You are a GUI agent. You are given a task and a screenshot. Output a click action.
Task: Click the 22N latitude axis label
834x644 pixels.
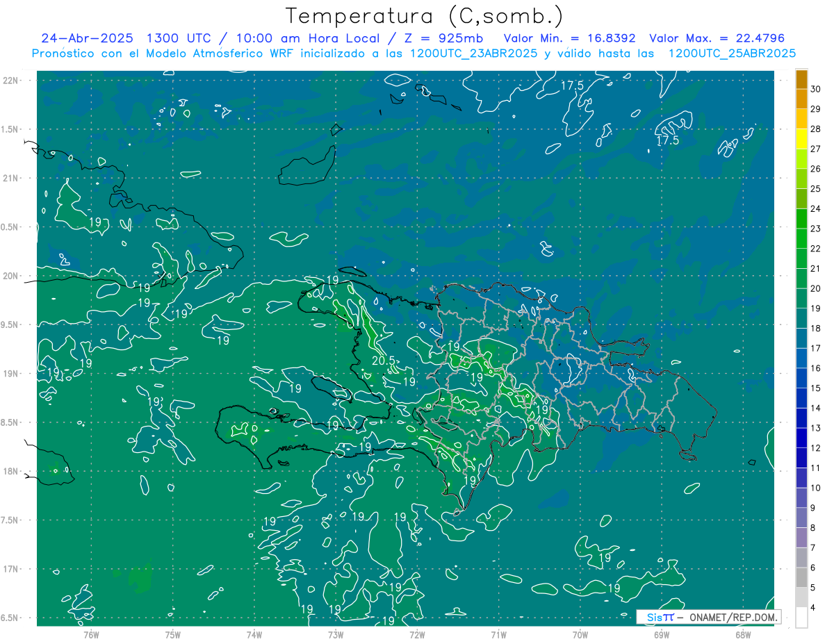(10, 81)
